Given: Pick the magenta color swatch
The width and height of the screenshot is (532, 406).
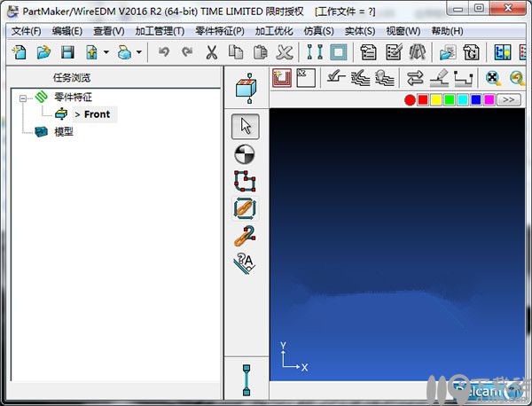Looking at the screenshot, I should 489,100.
